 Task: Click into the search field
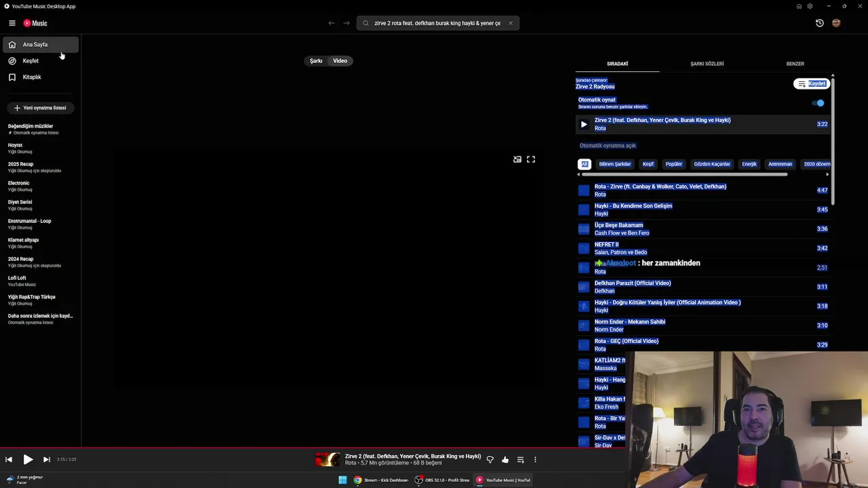(437, 23)
